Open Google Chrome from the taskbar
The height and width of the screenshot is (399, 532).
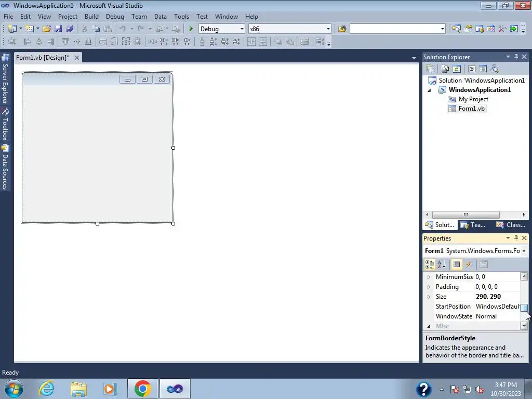pyautogui.click(x=142, y=389)
